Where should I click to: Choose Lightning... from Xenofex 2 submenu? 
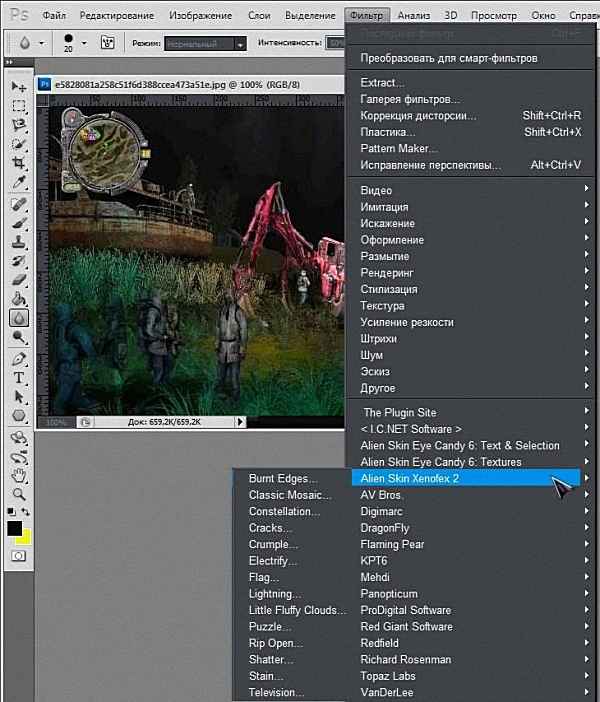[x=276, y=594]
